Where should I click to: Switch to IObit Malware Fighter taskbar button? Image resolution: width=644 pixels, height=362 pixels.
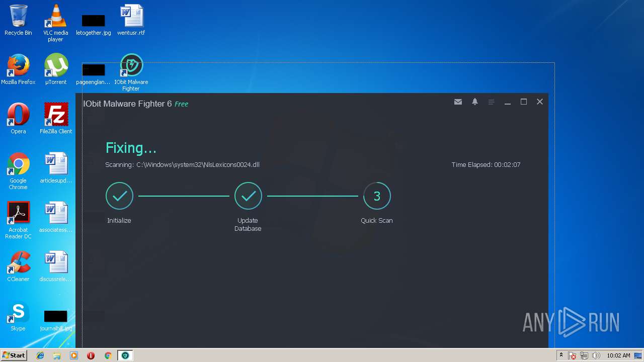[x=125, y=355]
